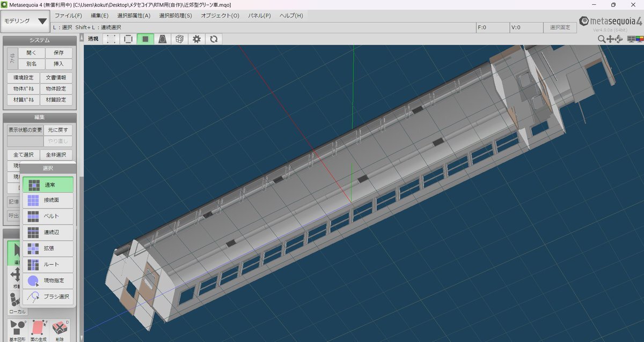Open 材質設定 material settings
Screen dimensions: 644x342
pyautogui.click(x=56, y=100)
